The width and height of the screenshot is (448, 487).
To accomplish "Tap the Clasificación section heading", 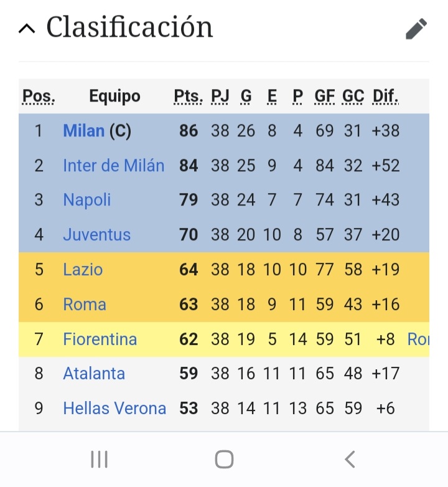I will (x=129, y=27).
